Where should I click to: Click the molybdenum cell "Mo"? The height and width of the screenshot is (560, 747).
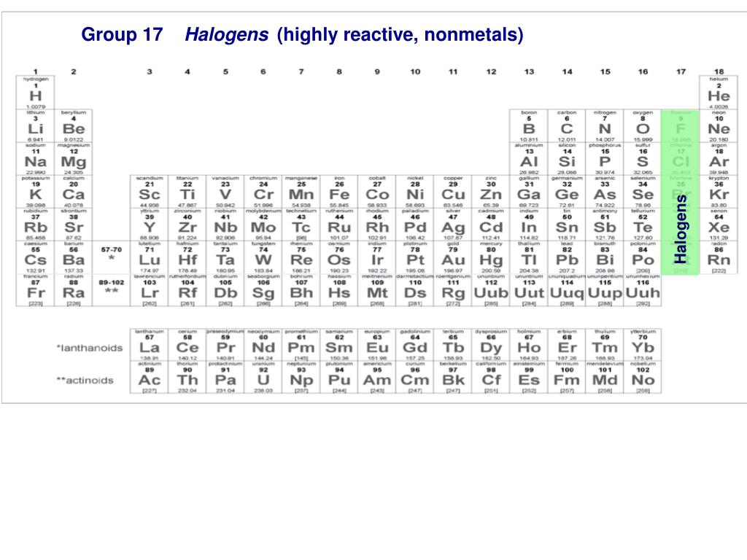pos(263,225)
